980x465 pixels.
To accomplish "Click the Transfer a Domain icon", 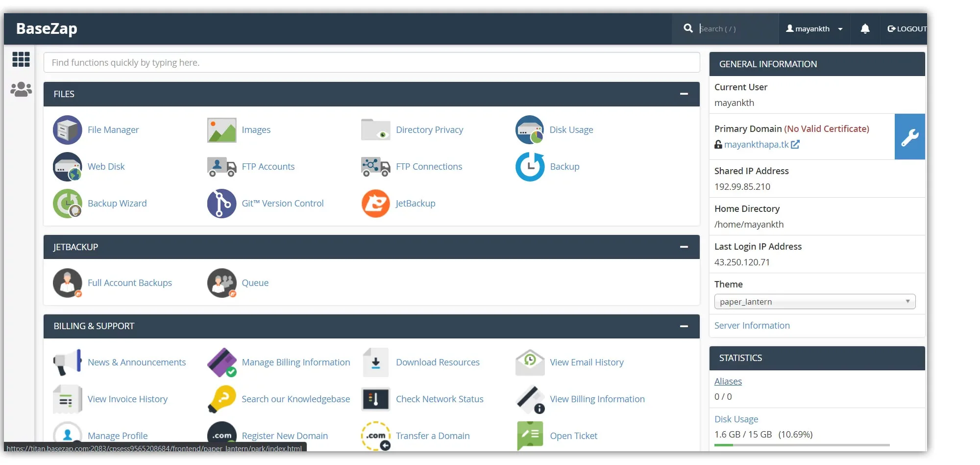I will (375, 436).
